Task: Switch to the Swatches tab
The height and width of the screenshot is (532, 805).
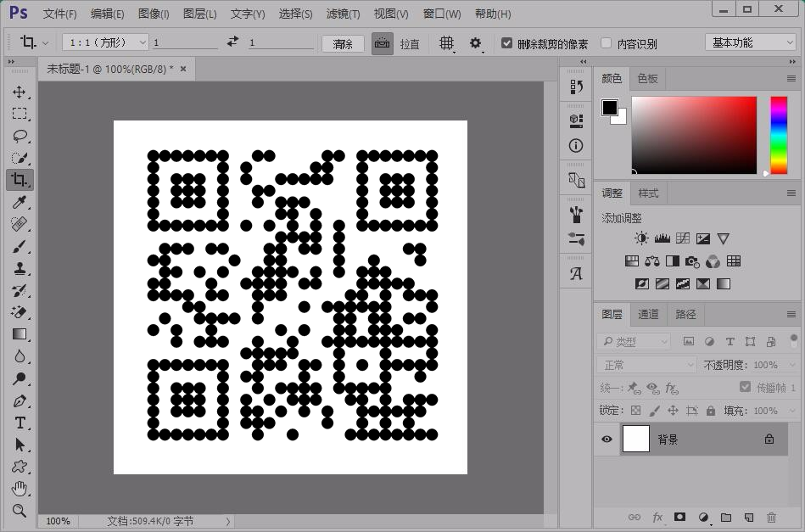Action: point(647,79)
